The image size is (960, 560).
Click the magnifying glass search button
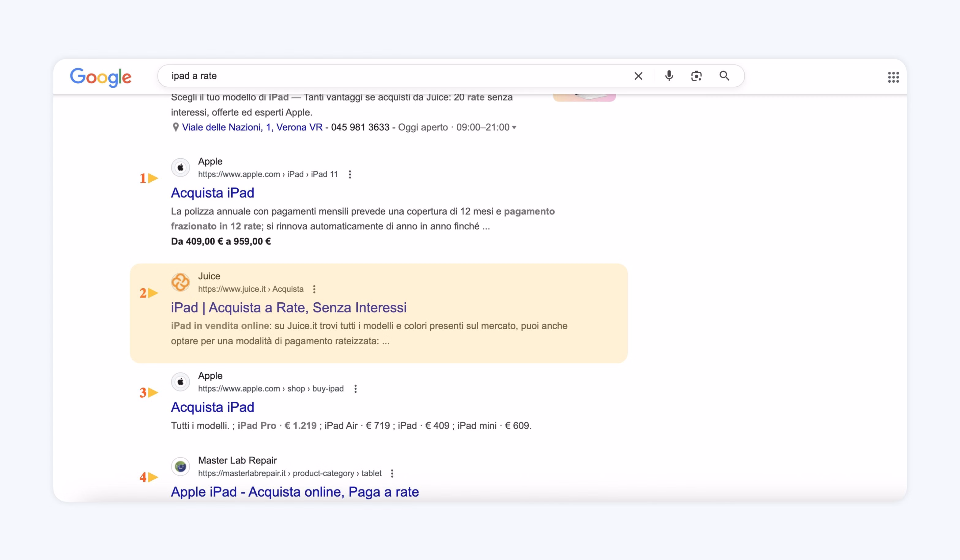click(724, 76)
